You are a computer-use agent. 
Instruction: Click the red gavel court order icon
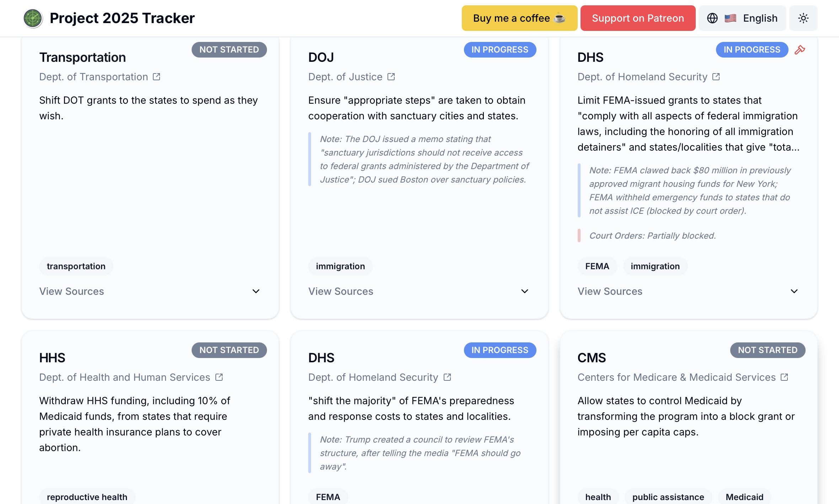point(800,50)
